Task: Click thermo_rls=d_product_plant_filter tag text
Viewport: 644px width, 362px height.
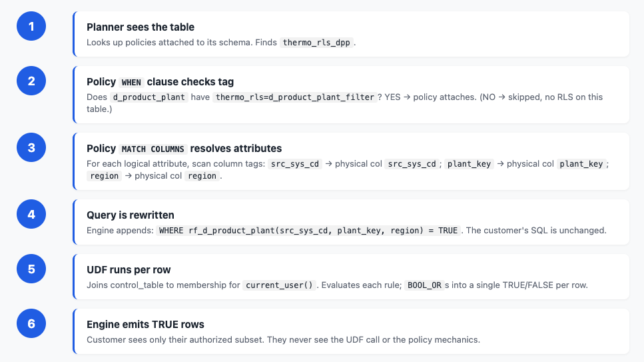Action: coord(295,97)
